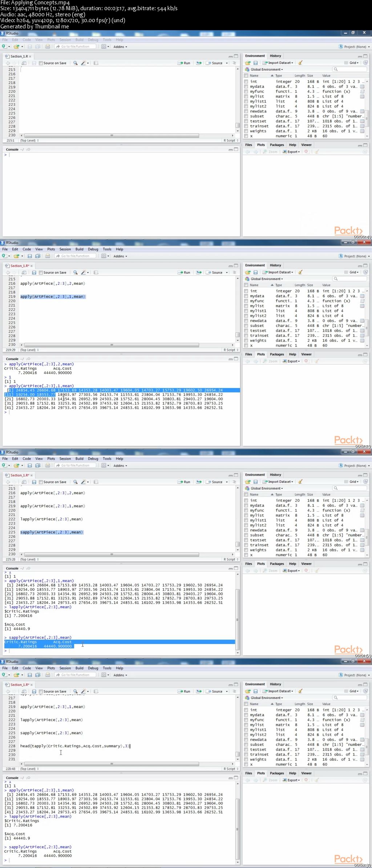Open Grid view dropdown in the 00:02:39 frame
The width and height of the screenshot is (372, 868).
(352, 691)
